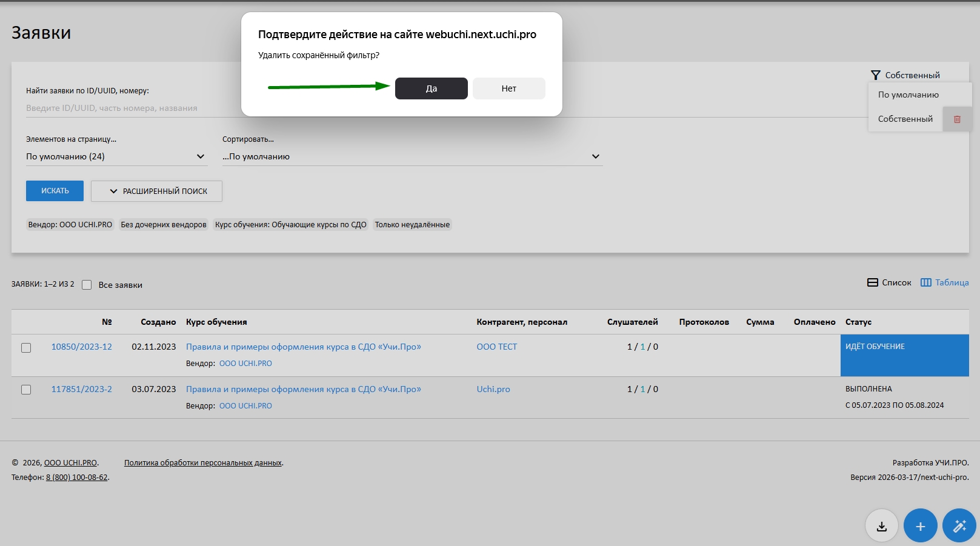Open ООО ТЕСТ contractor link

(496, 347)
